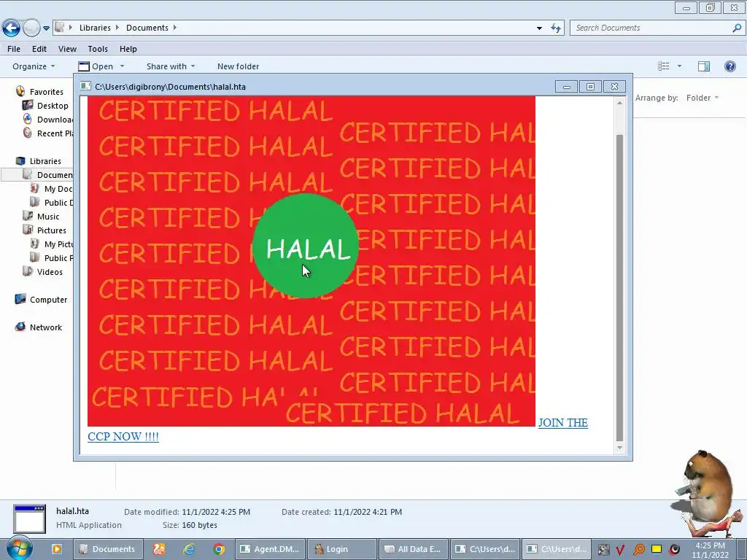Click Music library icon in sidebar
The width and height of the screenshot is (747, 560).
pos(28,216)
